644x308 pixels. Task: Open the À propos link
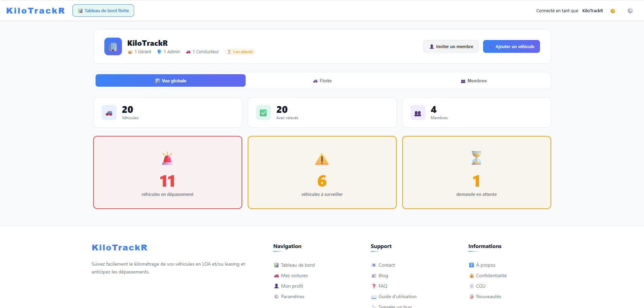pos(482,265)
